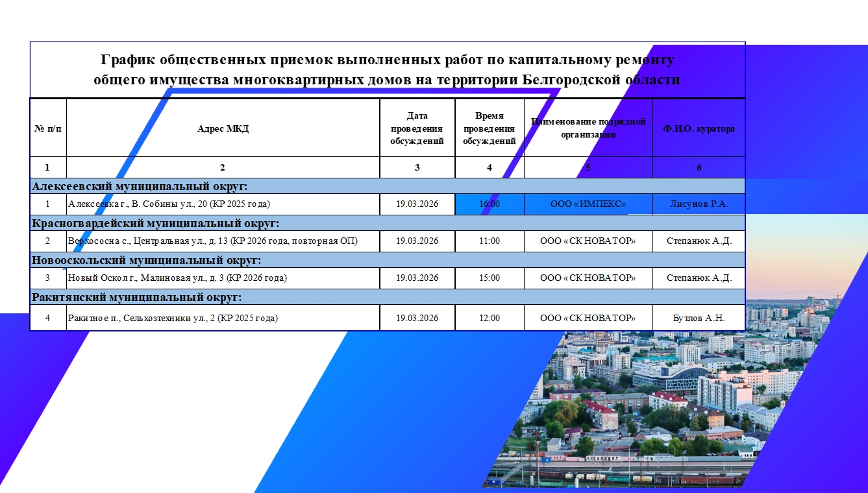Click the "Ф.И.О. куратора" column header

[699, 128]
